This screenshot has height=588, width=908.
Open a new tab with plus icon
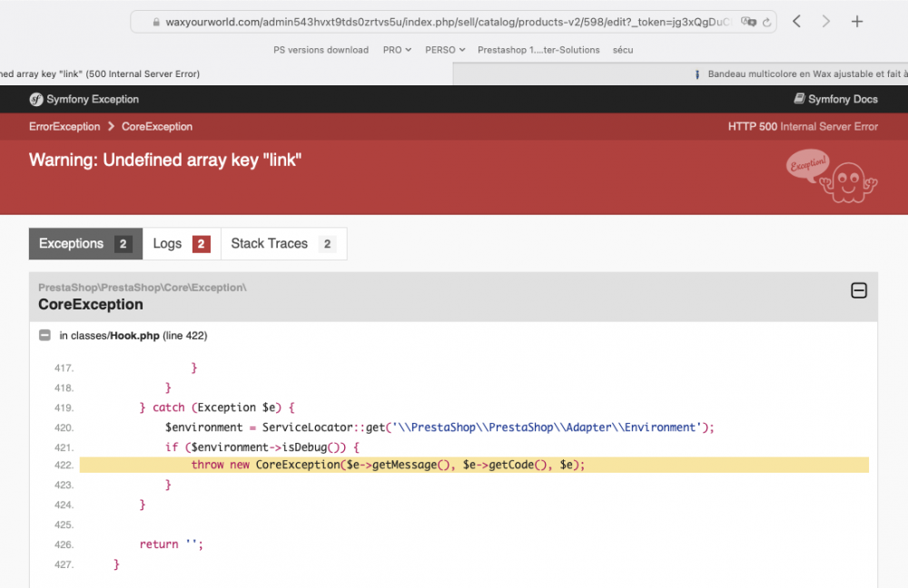(x=857, y=22)
